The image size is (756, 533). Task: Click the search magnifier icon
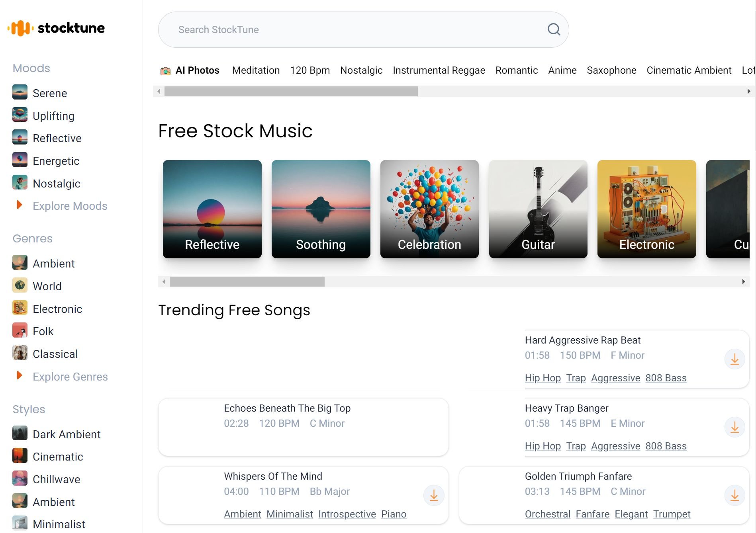554,29
